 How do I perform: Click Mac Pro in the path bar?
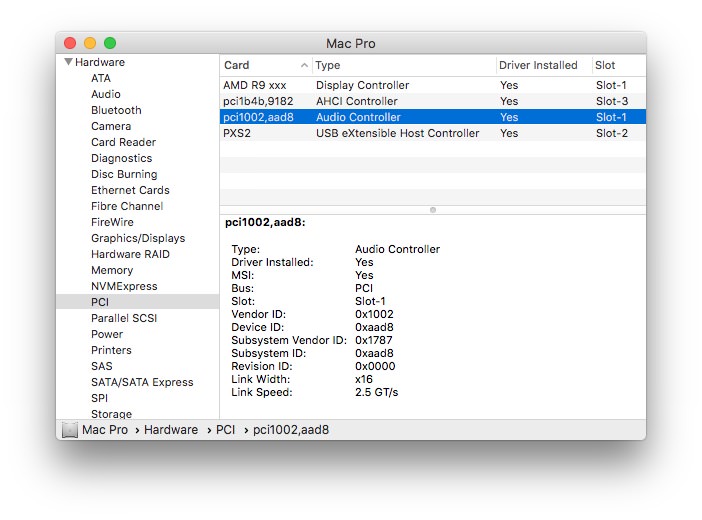105,430
